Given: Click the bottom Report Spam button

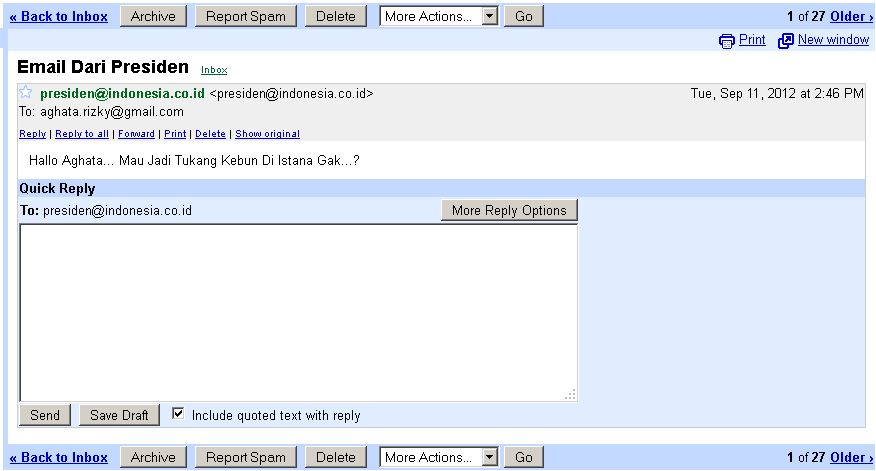Looking at the screenshot, I should click(x=245, y=457).
